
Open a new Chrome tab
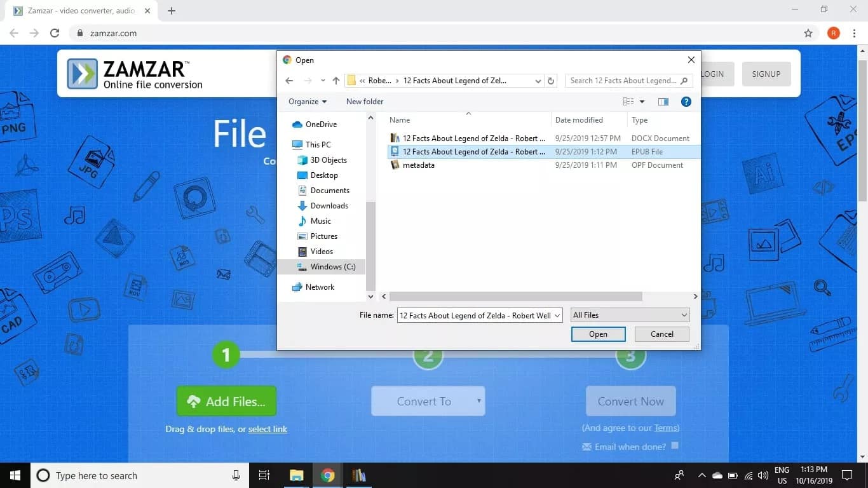(x=172, y=11)
